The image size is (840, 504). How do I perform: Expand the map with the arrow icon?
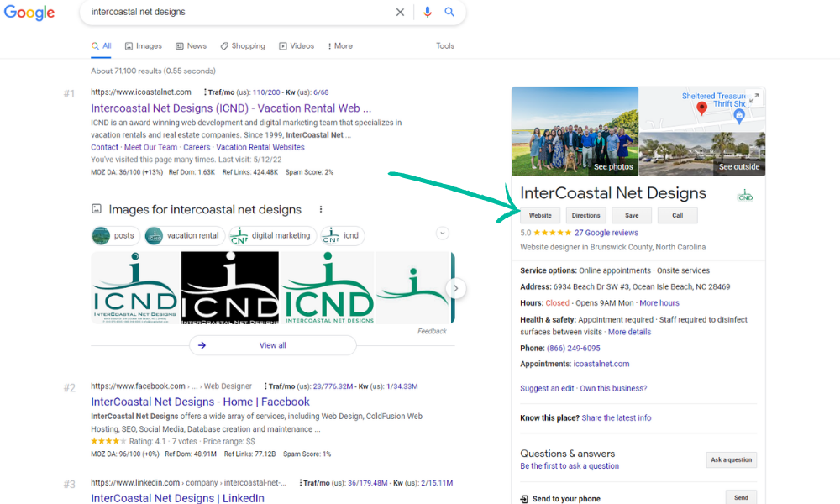click(754, 98)
